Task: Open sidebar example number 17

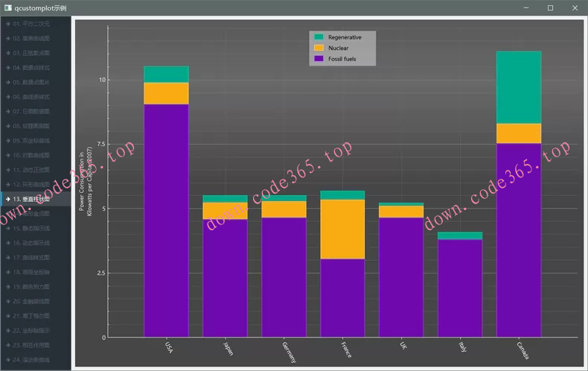Action: [35, 258]
